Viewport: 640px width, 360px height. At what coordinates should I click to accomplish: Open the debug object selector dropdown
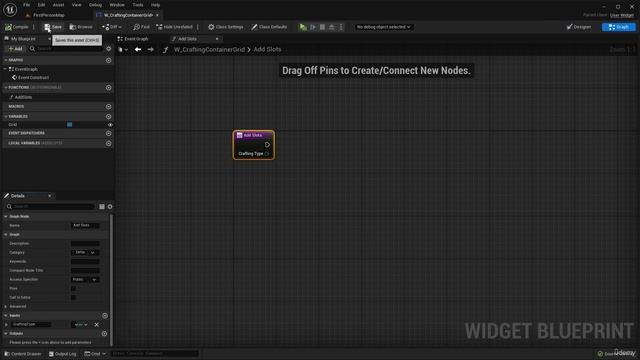click(383, 27)
